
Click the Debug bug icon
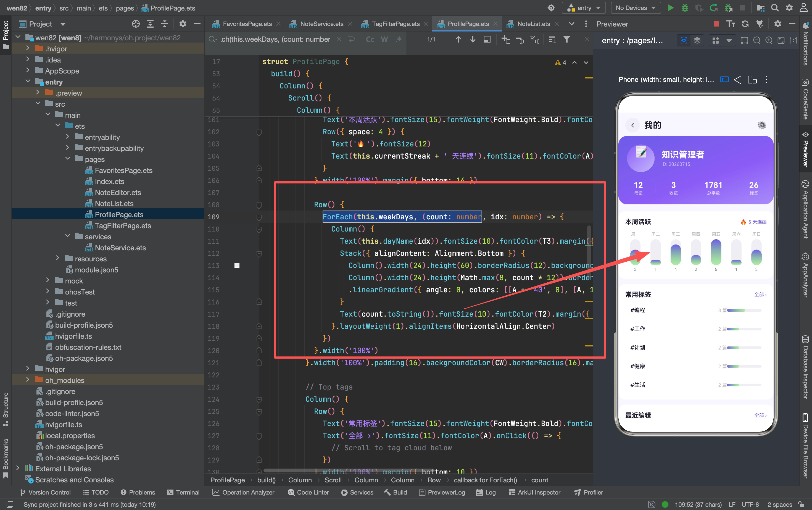pos(684,8)
